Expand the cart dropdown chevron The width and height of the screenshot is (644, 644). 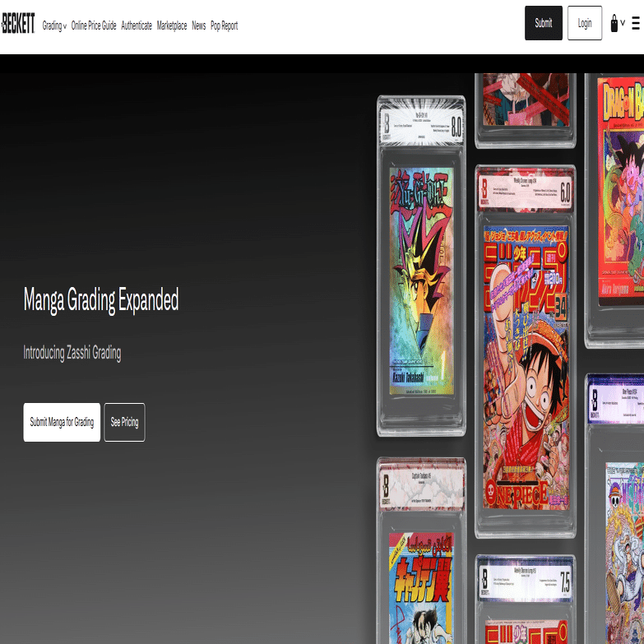tap(623, 23)
